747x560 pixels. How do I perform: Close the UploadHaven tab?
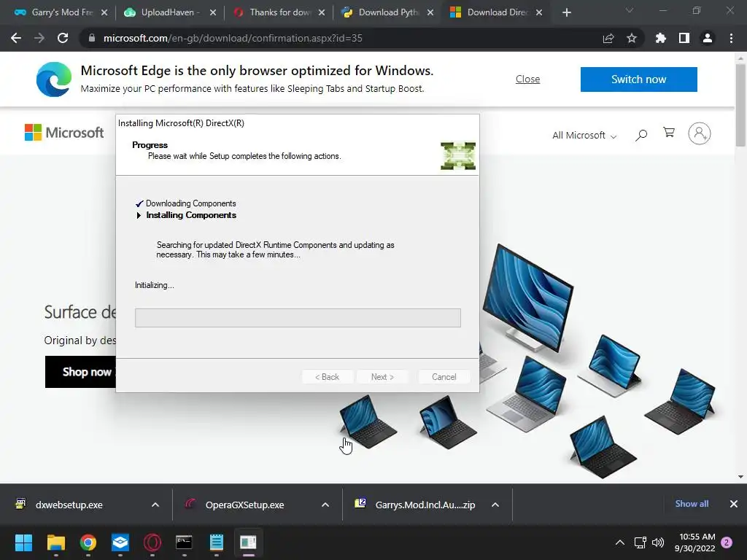tap(213, 12)
